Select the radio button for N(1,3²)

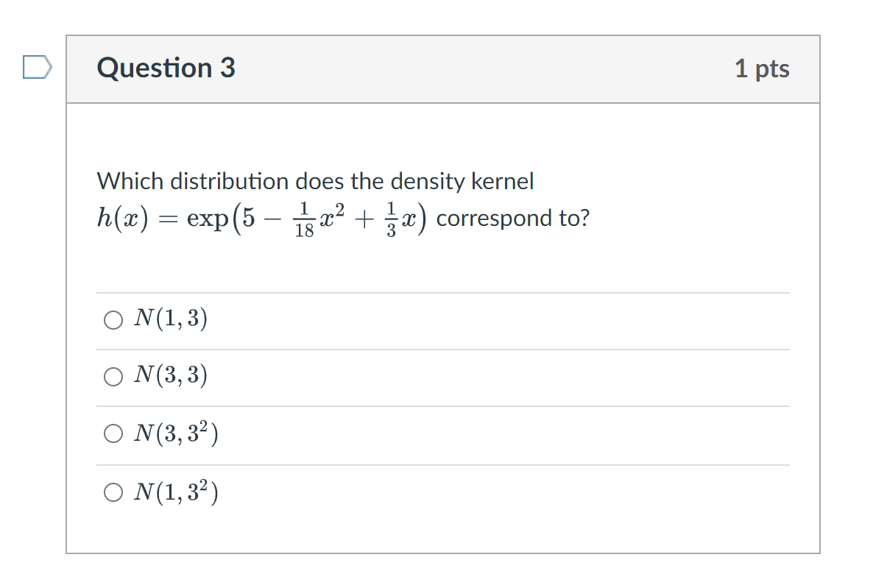point(114,492)
